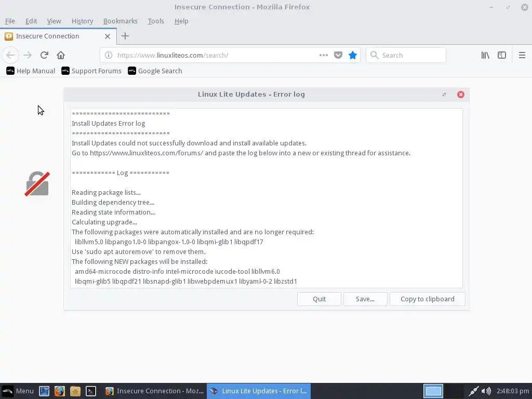Copy the error log to clipboard

427,299
